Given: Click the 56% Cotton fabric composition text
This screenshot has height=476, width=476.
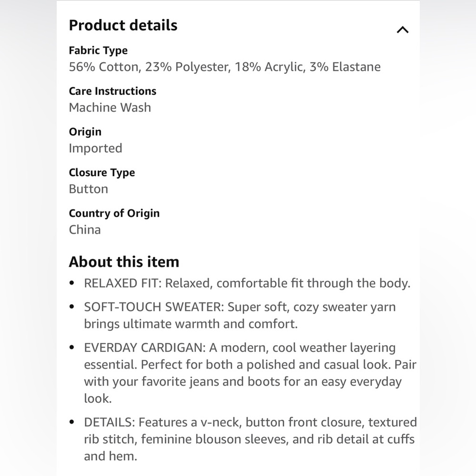Looking at the screenshot, I should [225, 67].
